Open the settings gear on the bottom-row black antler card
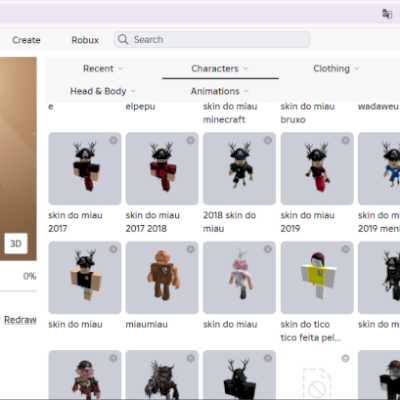The width and height of the screenshot is (400, 400). [x=268, y=358]
